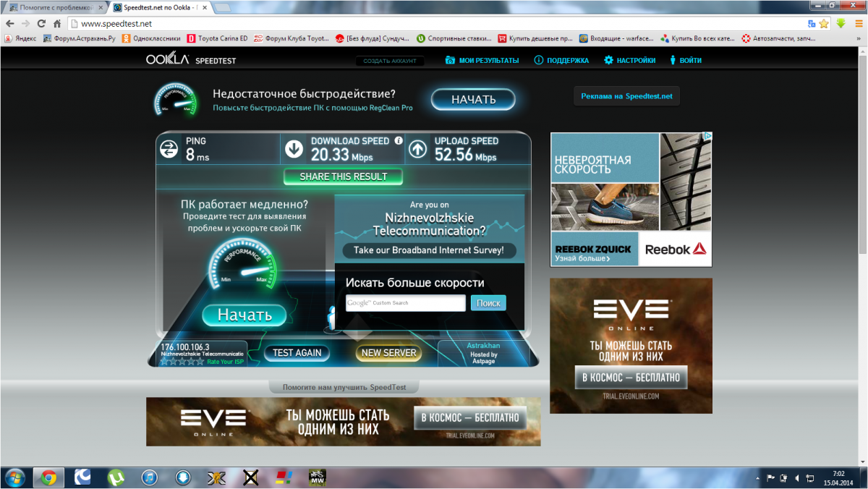
Task: Click the info icon next to Download Speed
Action: pyautogui.click(x=399, y=141)
